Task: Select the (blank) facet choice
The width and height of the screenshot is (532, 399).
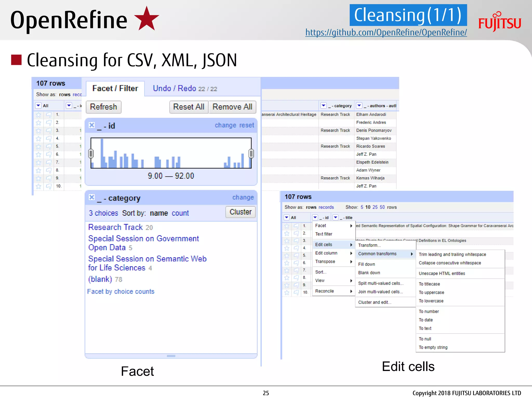Action: click(x=100, y=279)
